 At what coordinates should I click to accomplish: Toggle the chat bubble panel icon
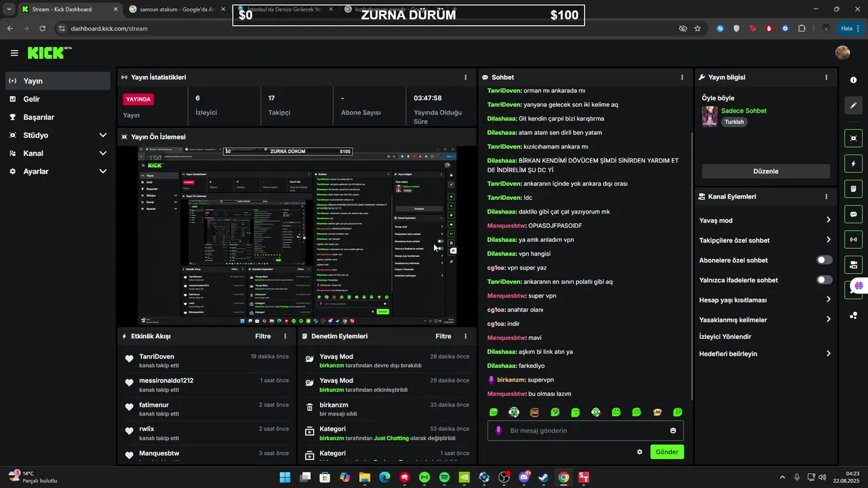853,214
